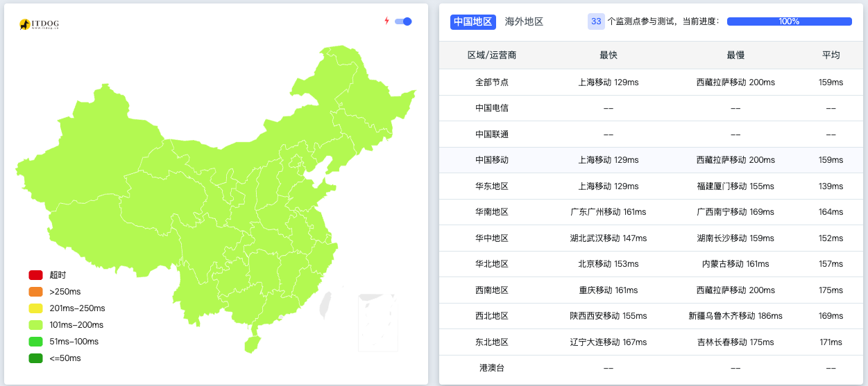Click the 33 monitoring points badge
The height and width of the screenshot is (386, 868).
596,21
